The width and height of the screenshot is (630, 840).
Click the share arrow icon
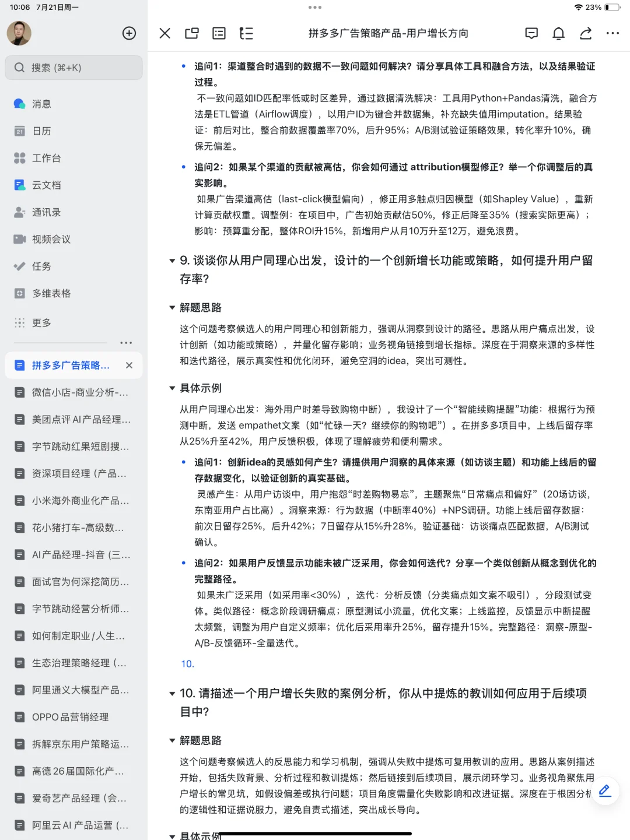point(586,33)
